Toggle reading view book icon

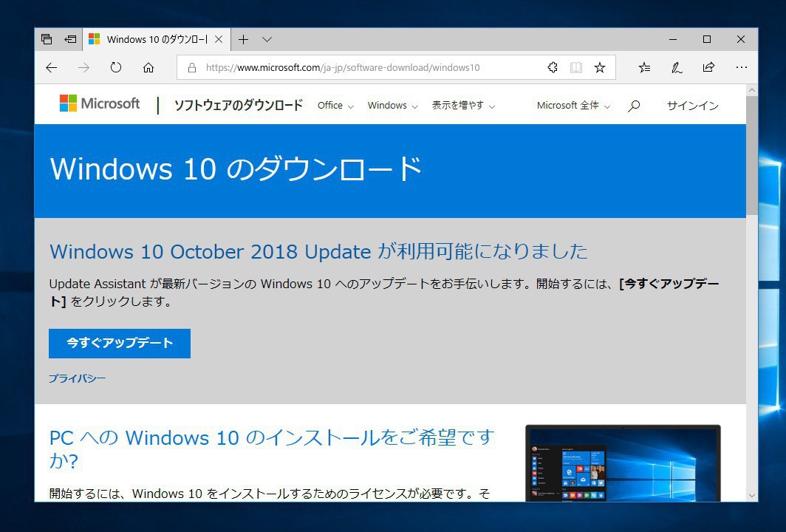(576, 68)
